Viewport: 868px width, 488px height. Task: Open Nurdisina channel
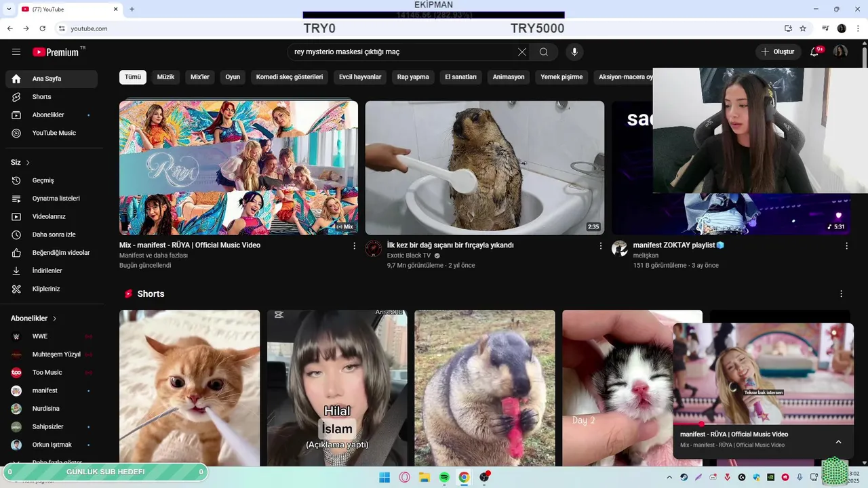pos(52,409)
